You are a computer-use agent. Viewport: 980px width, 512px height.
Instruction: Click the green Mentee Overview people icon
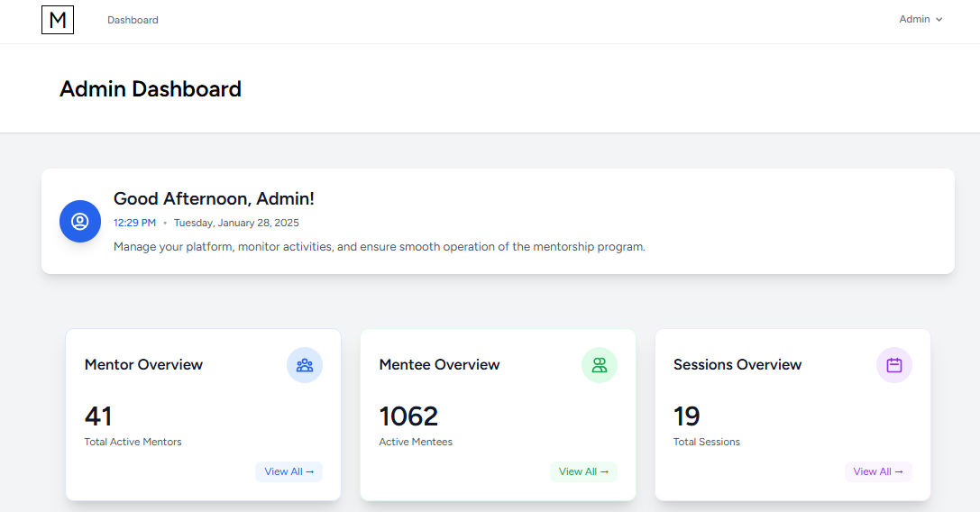pos(600,365)
